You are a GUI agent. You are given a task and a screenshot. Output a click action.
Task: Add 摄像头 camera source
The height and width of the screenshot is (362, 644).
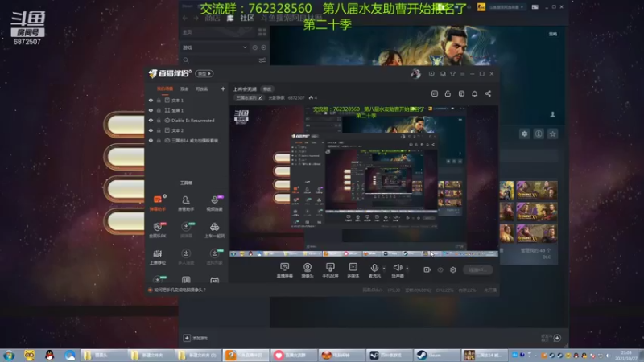[x=308, y=270]
